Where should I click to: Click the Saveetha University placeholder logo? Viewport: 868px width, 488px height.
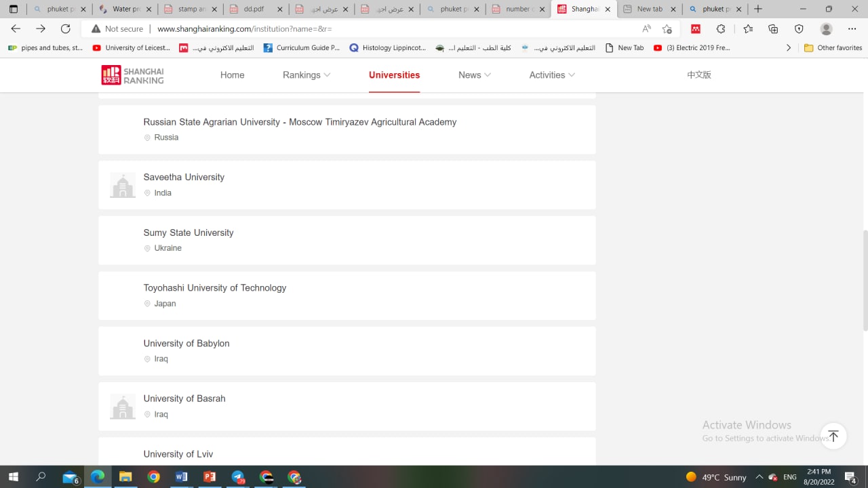point(123,185)
